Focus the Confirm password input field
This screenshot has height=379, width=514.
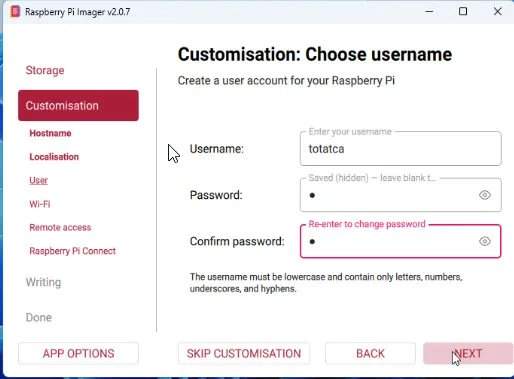click(400, 241)
